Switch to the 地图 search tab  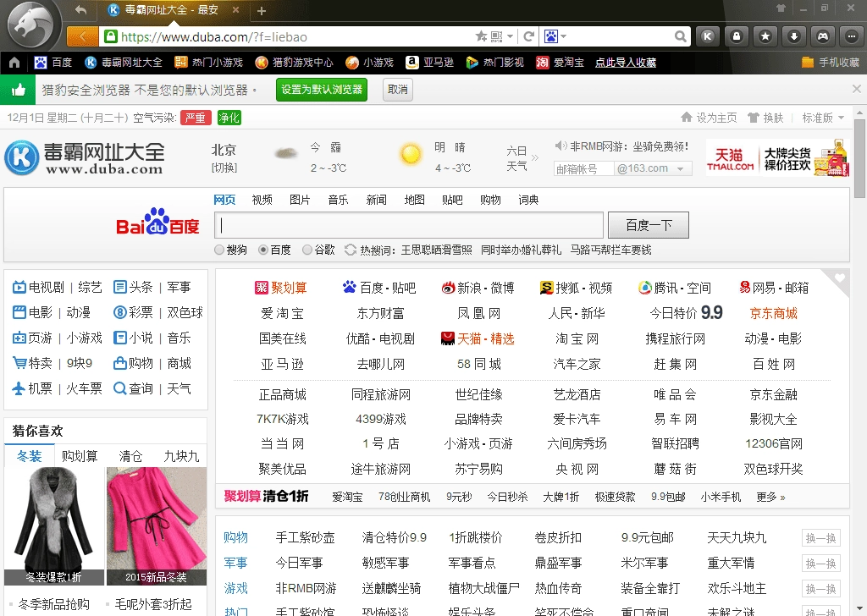[415, 200]
